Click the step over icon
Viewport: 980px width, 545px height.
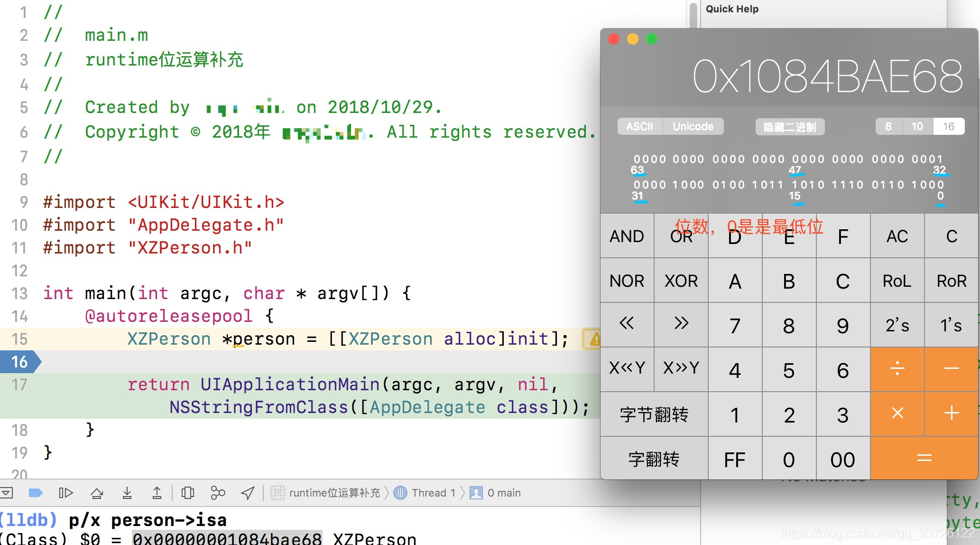coord(97,493)
